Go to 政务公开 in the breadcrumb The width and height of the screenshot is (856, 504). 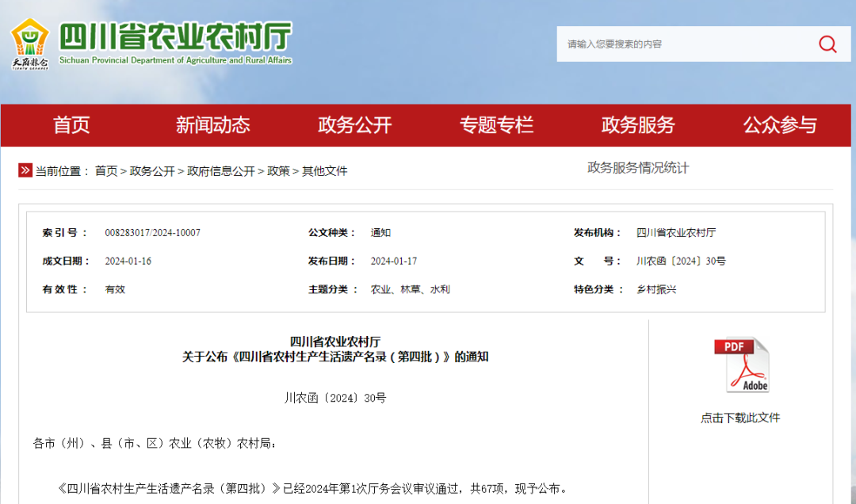click(x=152, y=171)
